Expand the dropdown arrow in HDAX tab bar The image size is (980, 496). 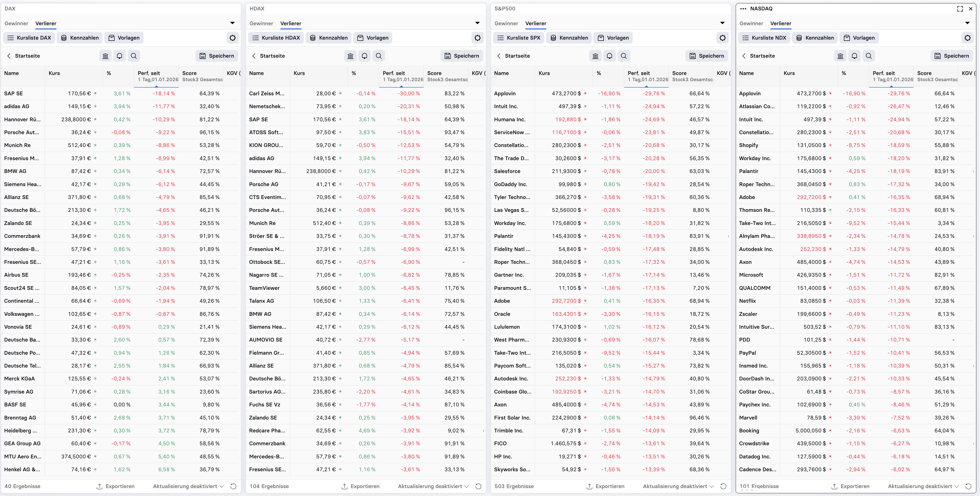[x=477, y=23]
